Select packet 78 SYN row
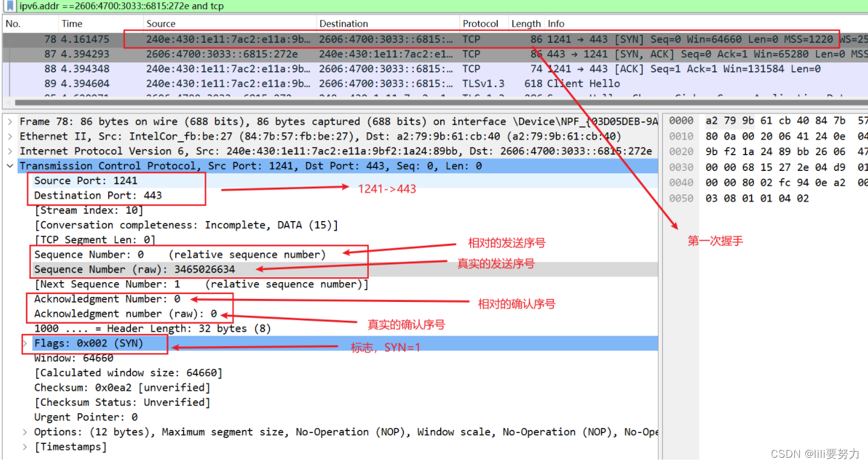 [x=435, y=39]
